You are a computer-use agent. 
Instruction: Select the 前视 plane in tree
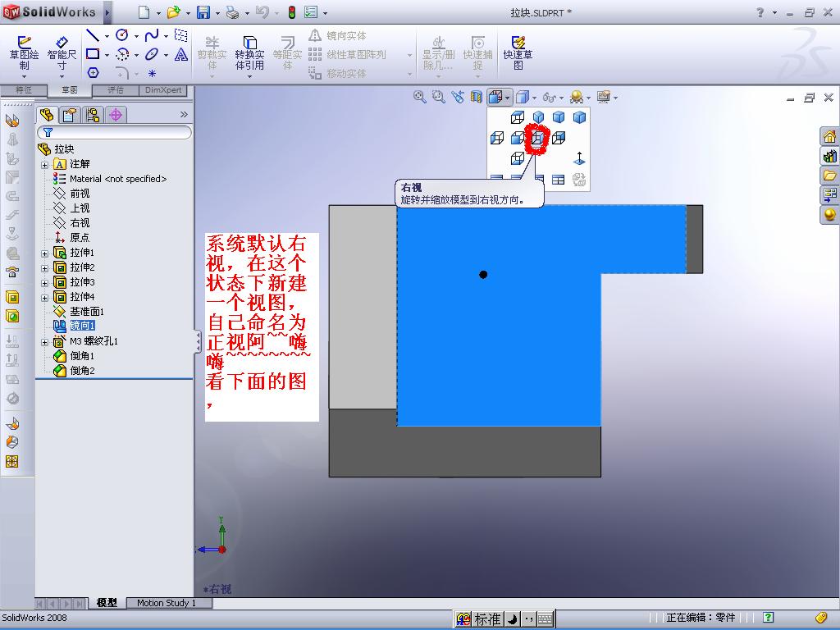coord(80,194)
